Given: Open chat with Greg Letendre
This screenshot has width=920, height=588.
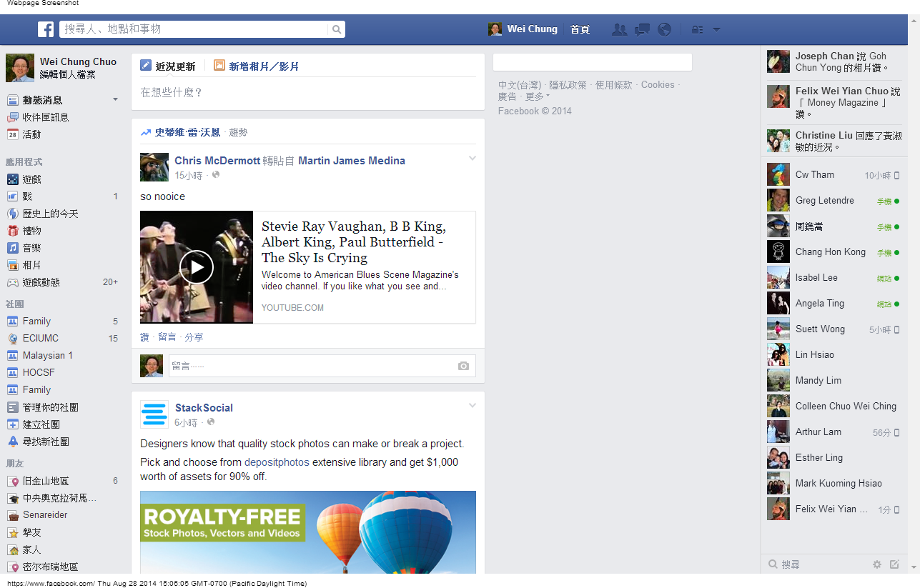Looking at the screenshot, I should (x=834, y=201).
